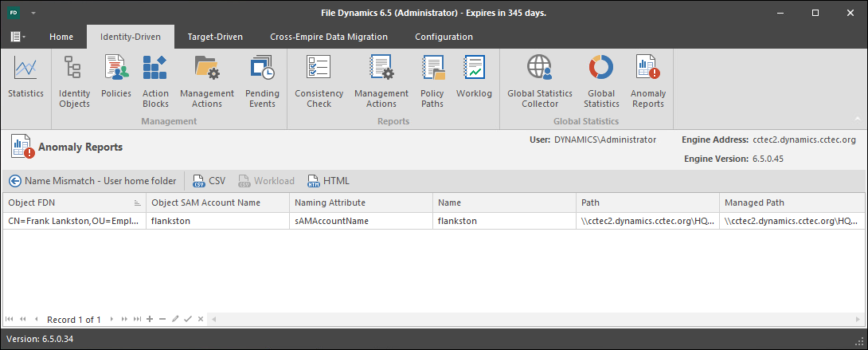Screen dimensions: 868x350
Task: Click the Action Blocks icon
Action: tap(155, 81)
